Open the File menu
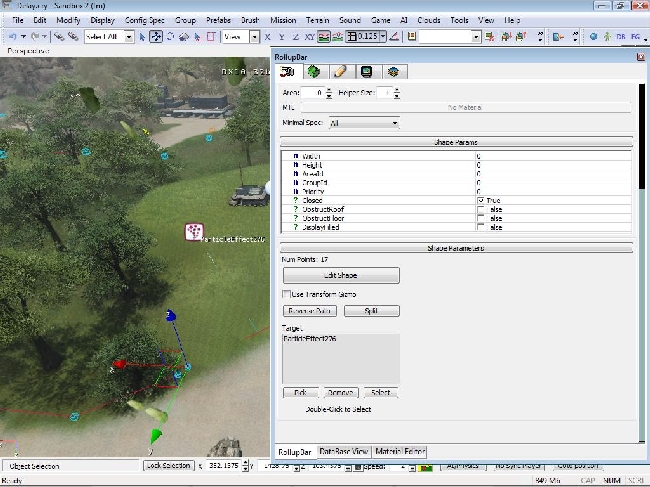The image size is (650, 487). 18,20
